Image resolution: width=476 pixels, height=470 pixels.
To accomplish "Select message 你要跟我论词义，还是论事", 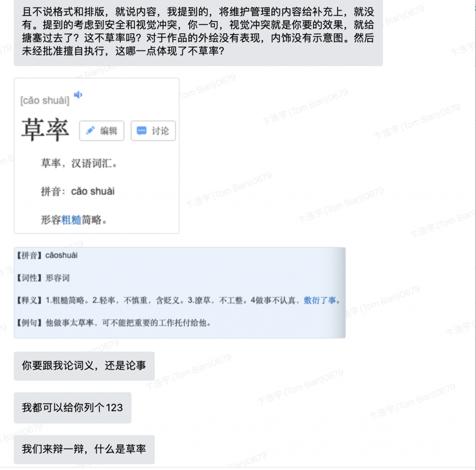I will [84, 366].
